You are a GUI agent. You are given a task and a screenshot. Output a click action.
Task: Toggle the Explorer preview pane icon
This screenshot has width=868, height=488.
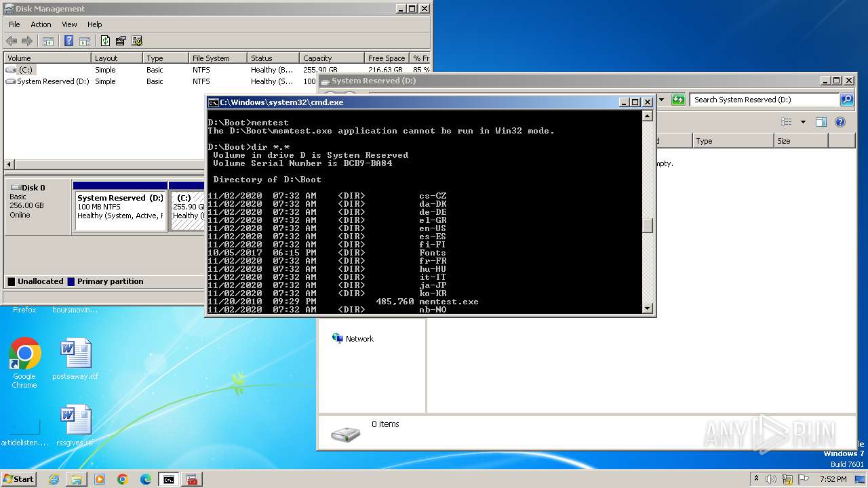click(821, 122)
